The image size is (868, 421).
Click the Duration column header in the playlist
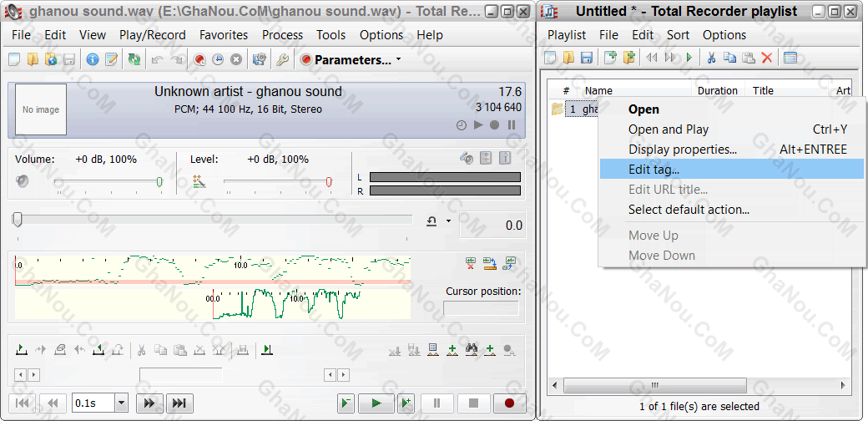click(x=718, y=91)
